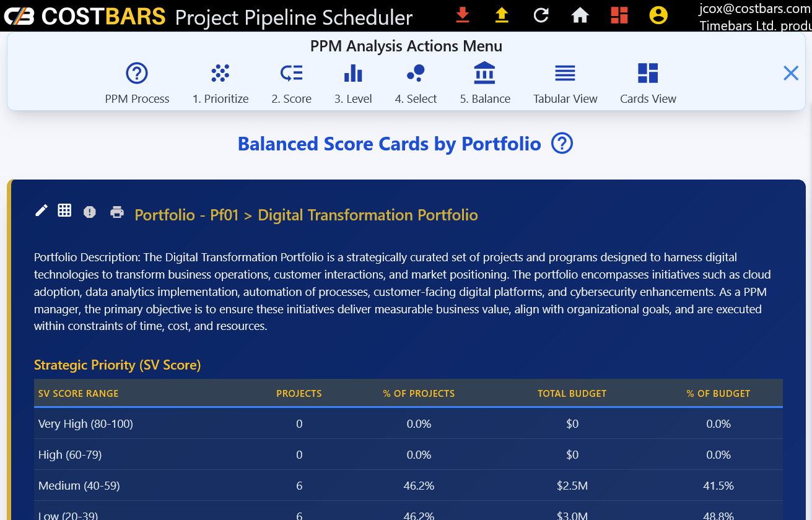Image resolution: width=812 pixels, height=520 pixels.
Task: Switch to Cards View
Action: tap(648, 84)
